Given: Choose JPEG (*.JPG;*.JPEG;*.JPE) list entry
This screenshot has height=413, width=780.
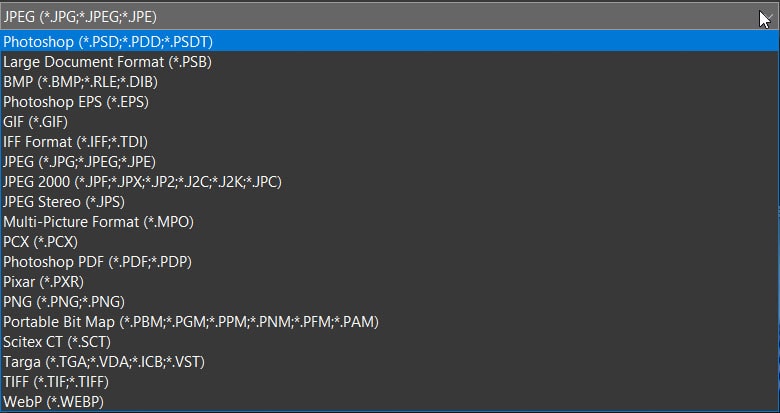Looking at the screenshot, I should (390, 162).
